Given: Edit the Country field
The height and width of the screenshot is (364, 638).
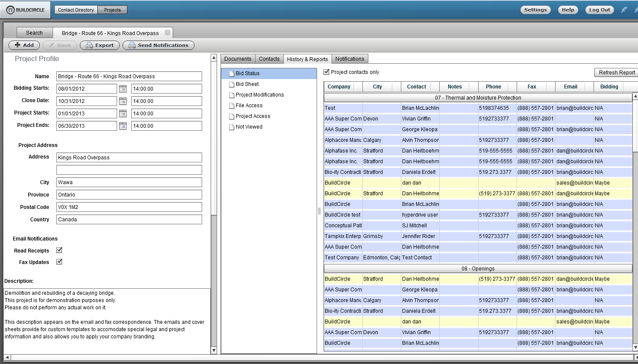Looking at the screenshot, I should tap(129, 220).
